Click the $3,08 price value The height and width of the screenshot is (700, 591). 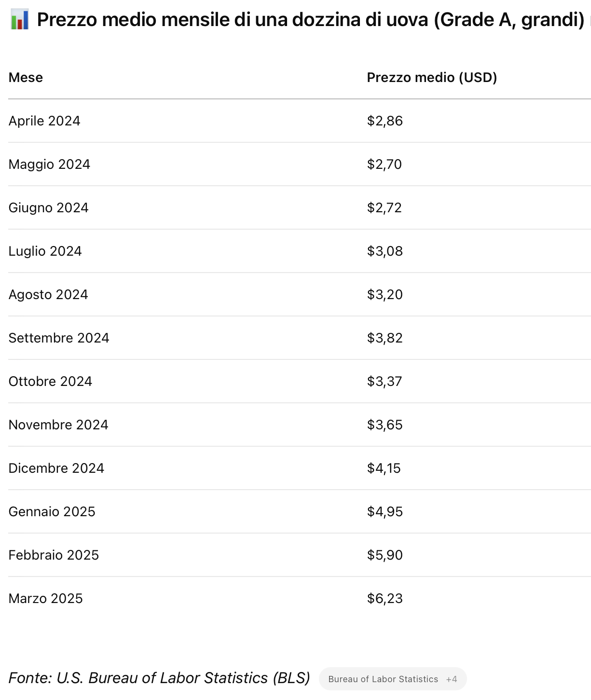point(385,251)
